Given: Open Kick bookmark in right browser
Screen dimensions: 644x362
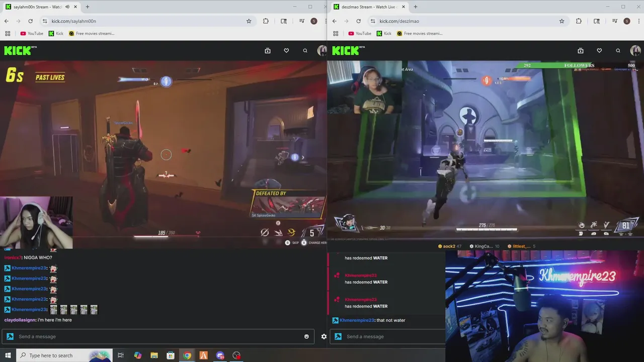Looking at the screenshot, I should coord(384,34).
